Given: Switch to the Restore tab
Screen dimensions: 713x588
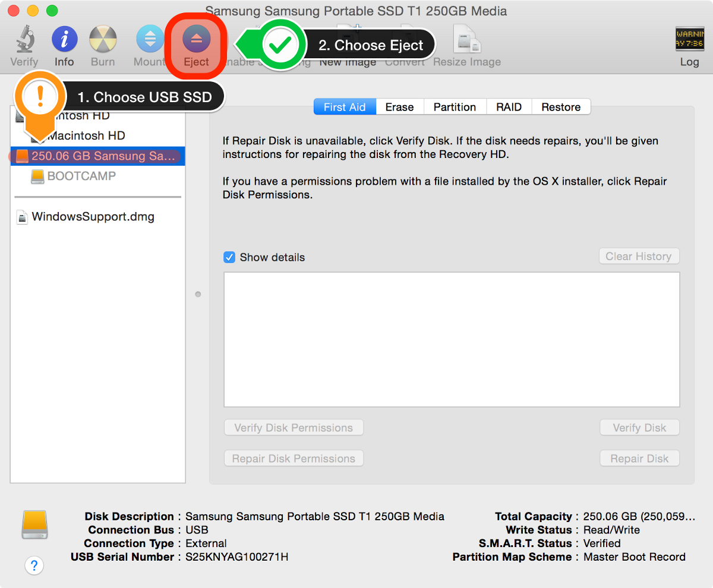Looking at the screenshot, I should (561, 107).
